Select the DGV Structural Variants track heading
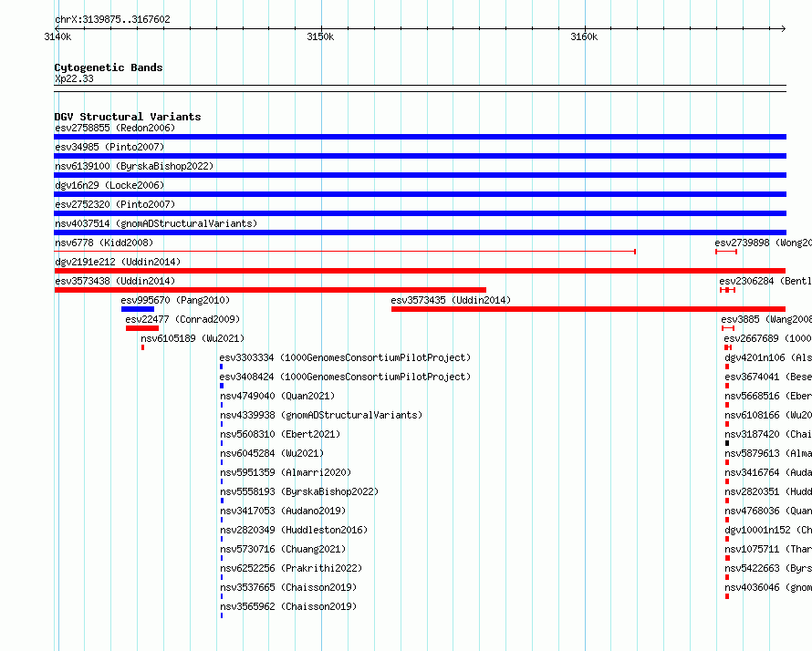 click(128, 117)
